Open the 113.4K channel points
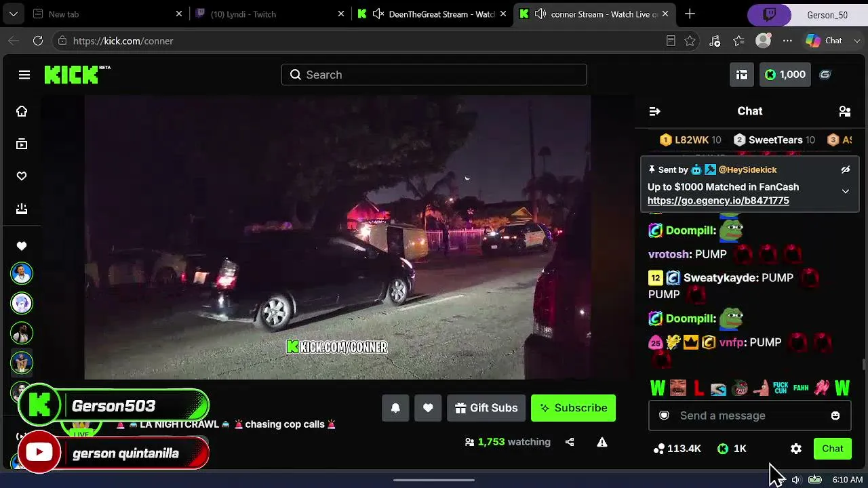This screenshot has height=488, width=868. click(x=677, y=449)
